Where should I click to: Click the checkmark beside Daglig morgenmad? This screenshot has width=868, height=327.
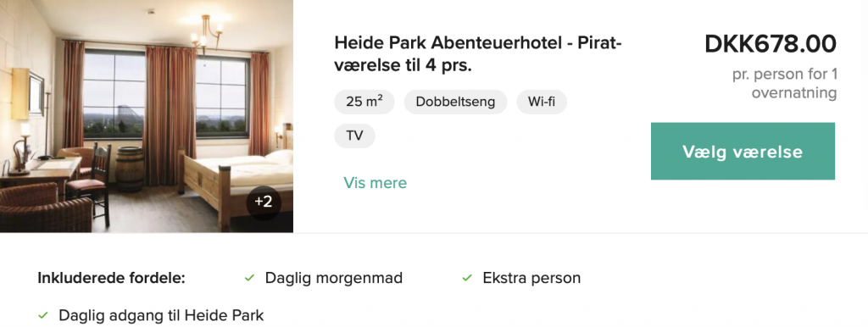tap(250, 278)
